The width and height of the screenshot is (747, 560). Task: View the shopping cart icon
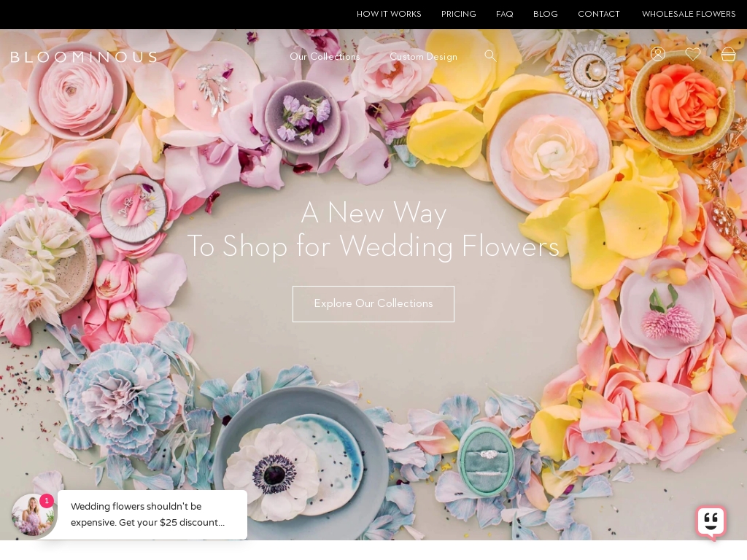[727, 54]
